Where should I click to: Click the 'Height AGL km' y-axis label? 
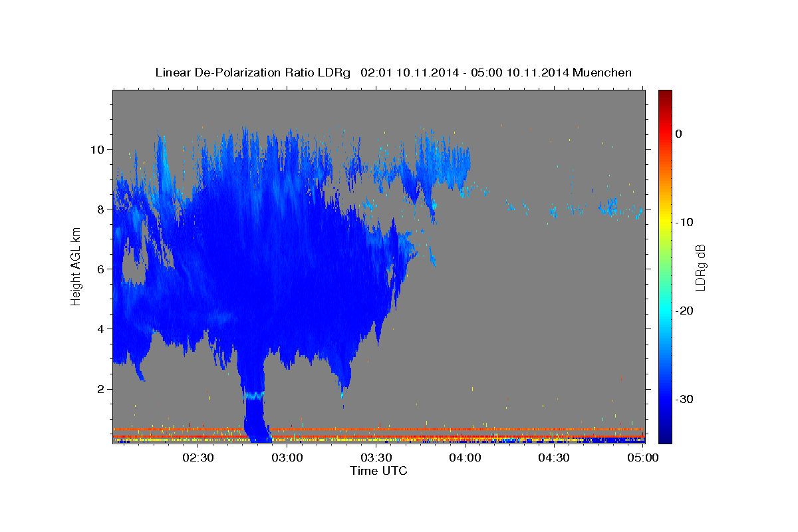pyautogui.click(x=76, y=265)
